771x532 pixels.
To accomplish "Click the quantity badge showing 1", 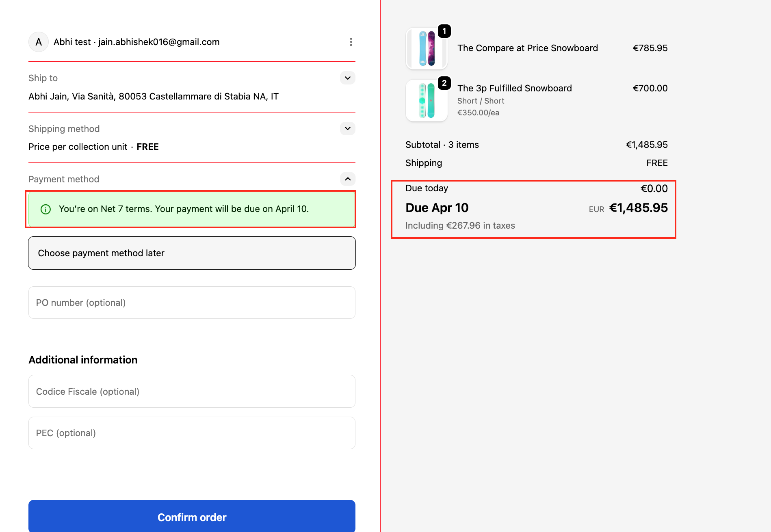I will point(444,31).
